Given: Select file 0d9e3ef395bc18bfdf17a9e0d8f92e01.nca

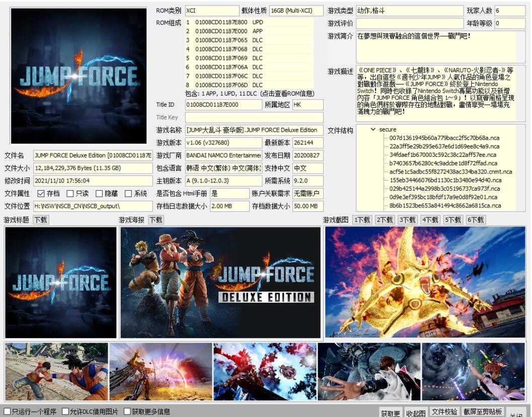Looking at the screenshot, I should click(x=443, y=197).
